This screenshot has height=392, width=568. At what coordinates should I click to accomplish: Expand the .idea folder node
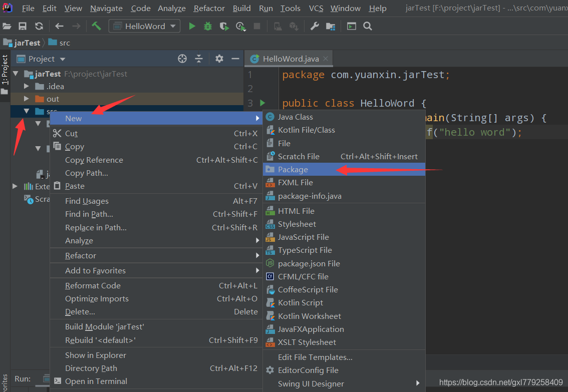27,86
